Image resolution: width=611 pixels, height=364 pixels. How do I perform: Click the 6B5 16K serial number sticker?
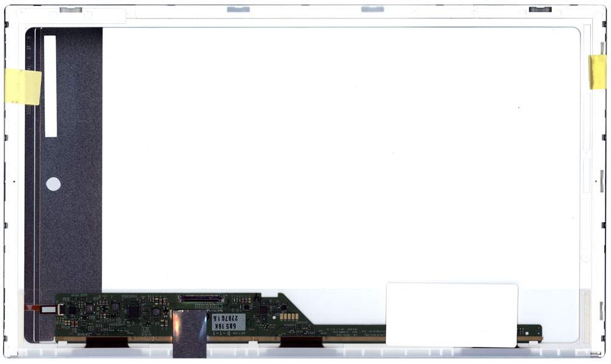(x=229, y=322)
